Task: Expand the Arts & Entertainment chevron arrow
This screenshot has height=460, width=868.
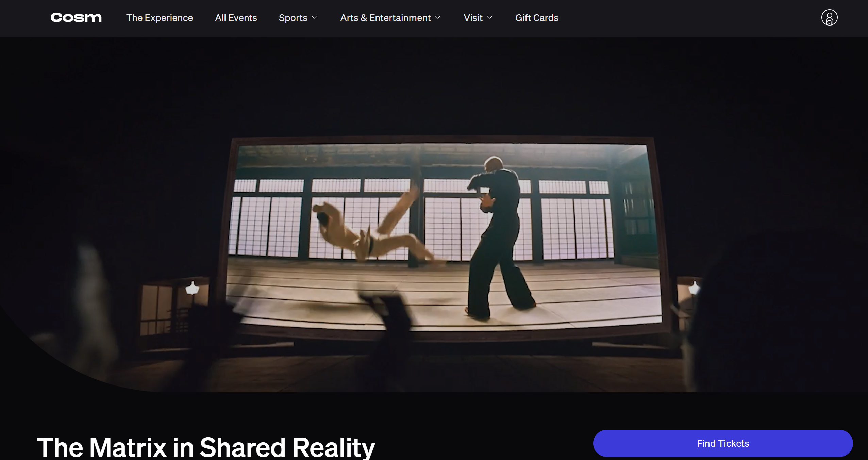Action: 438,18
